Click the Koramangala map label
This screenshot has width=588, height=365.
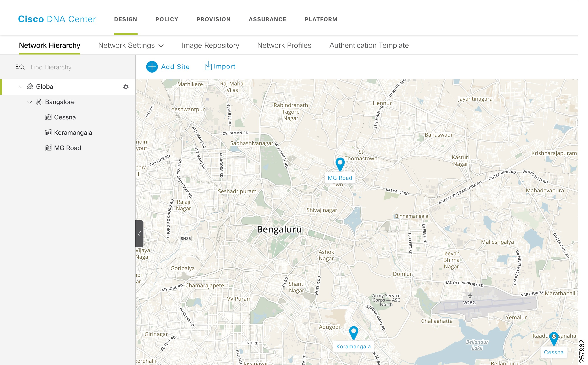click(353, 347)
